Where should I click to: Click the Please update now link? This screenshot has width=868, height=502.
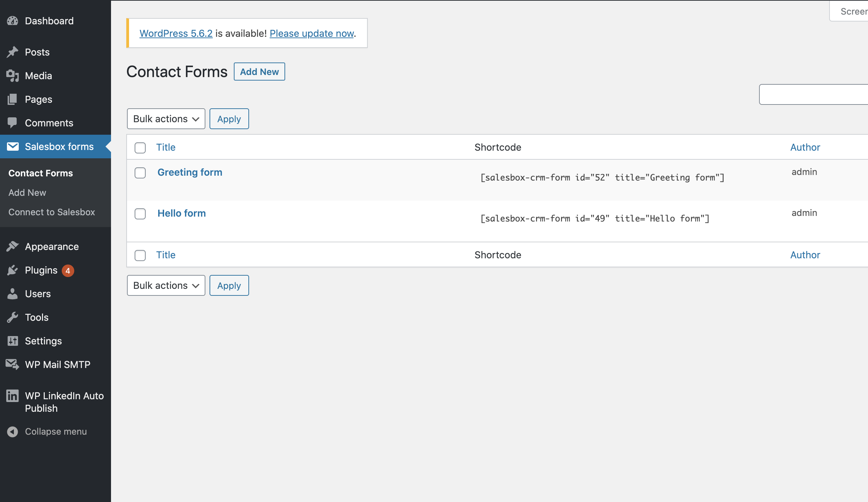pyautogui.click(x=312, y=33)
